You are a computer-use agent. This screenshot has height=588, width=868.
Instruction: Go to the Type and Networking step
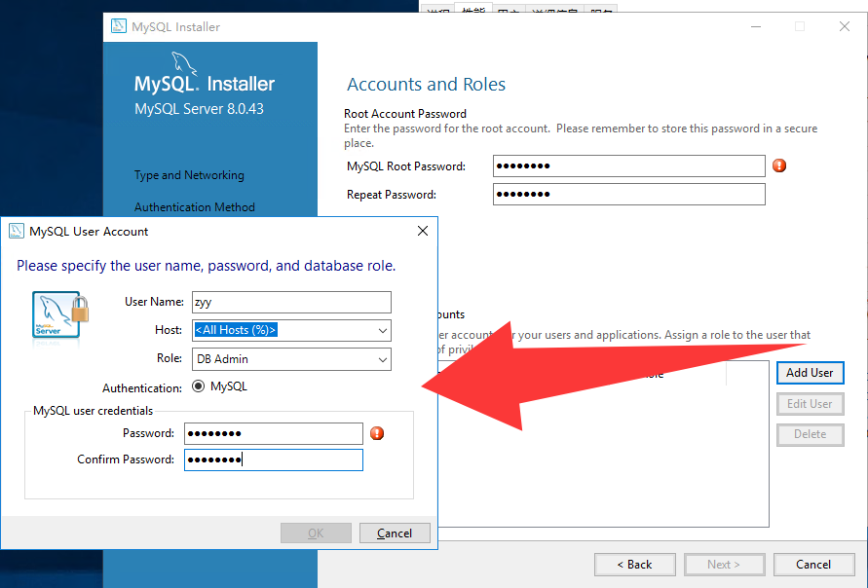189,175
